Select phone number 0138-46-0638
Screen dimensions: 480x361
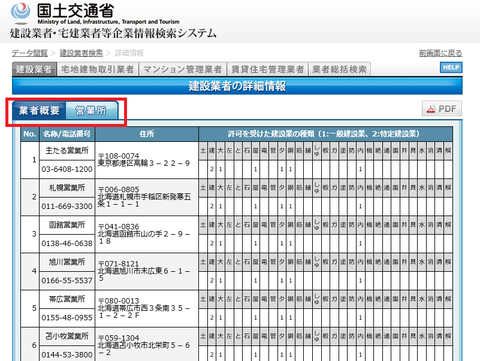point(67,243)
